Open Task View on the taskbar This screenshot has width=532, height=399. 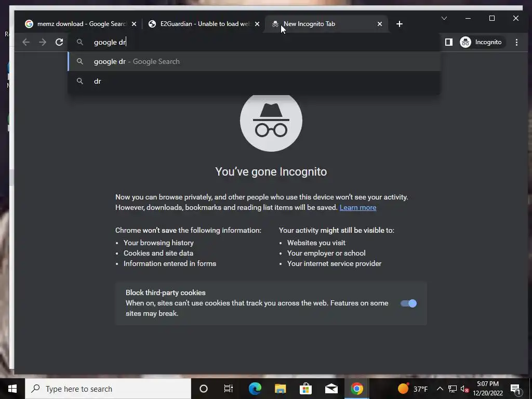[x=229, y=389]
